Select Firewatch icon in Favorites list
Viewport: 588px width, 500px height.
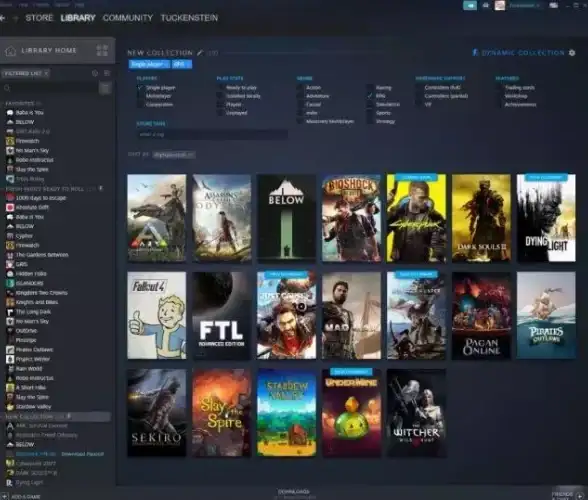10,141
